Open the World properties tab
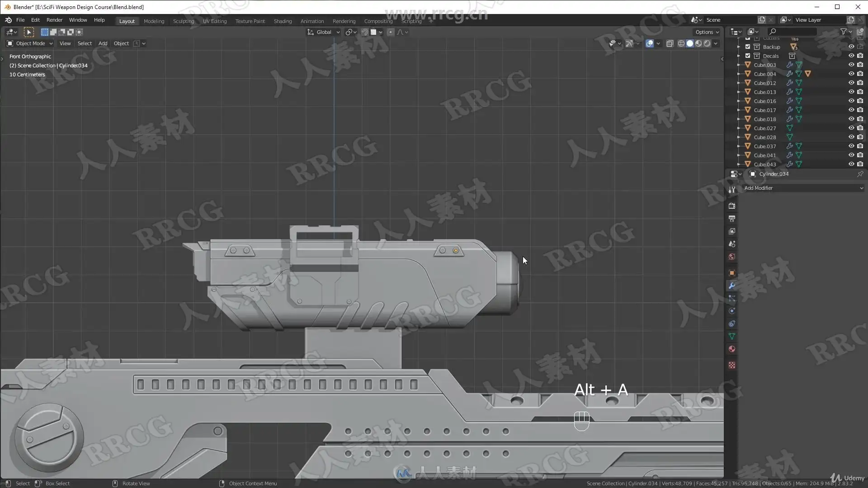This screenshot has width=868, height=488. tap(732, 257)
